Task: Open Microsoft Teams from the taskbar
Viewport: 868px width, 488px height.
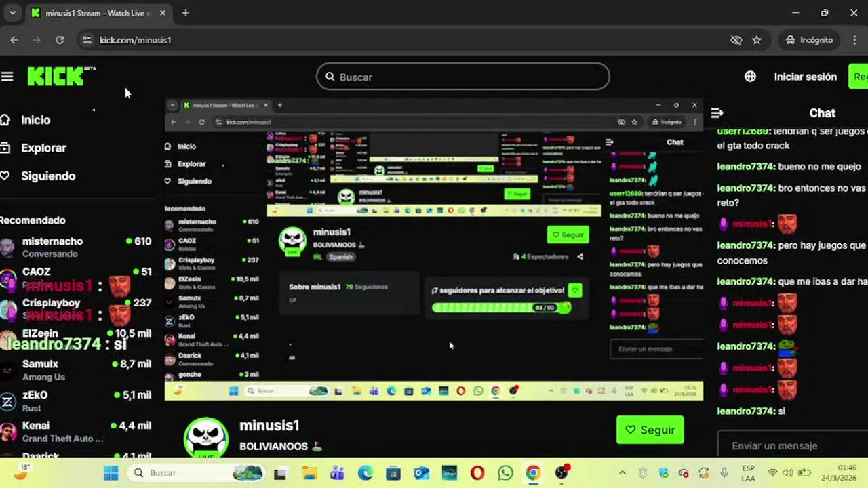Action: coord(337,473)
